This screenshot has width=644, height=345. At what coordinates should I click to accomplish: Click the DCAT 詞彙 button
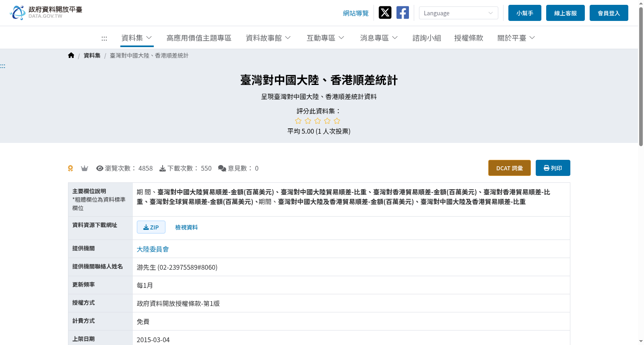click(510, 168)
